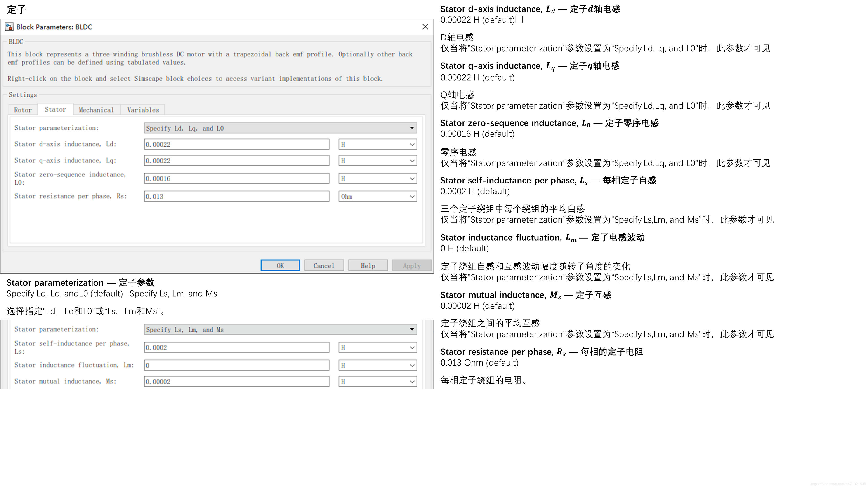Open the Ls unit dropdown
The image size is (868, 488).
378,347
